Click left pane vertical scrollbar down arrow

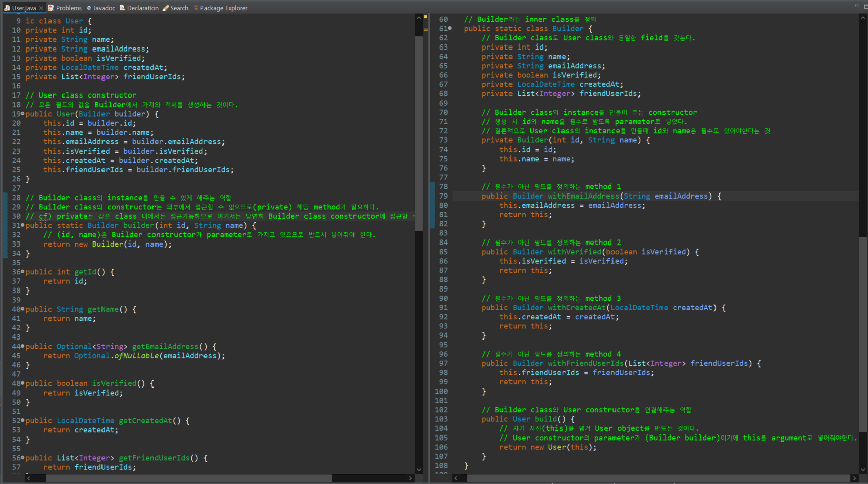(x=419, y=470)
